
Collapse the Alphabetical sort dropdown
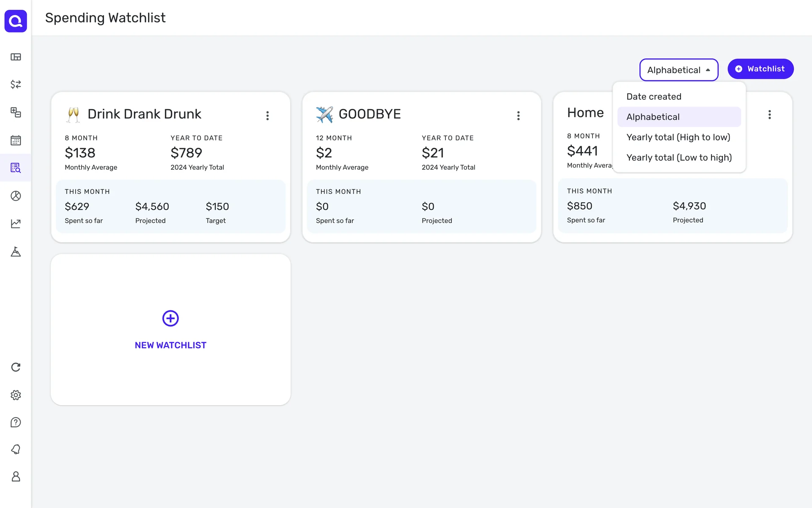click(x=678, y=70)
